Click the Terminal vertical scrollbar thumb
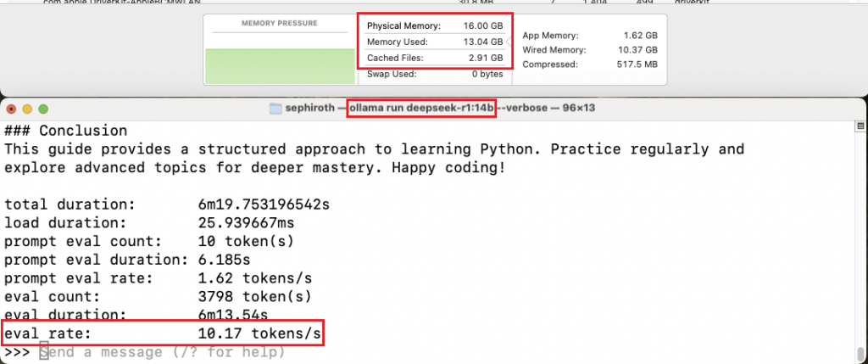Screen dimensions: 868x364 coord(860,354)
